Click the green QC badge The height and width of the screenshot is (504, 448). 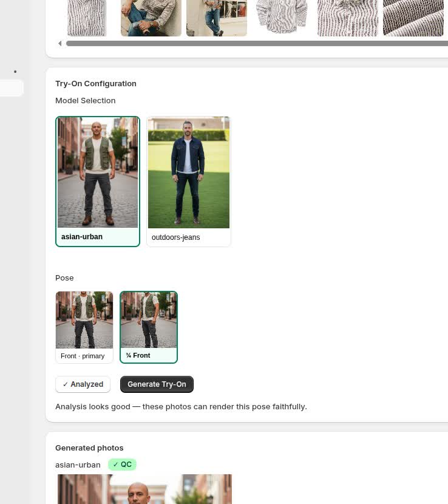click(x=122, y=465)
